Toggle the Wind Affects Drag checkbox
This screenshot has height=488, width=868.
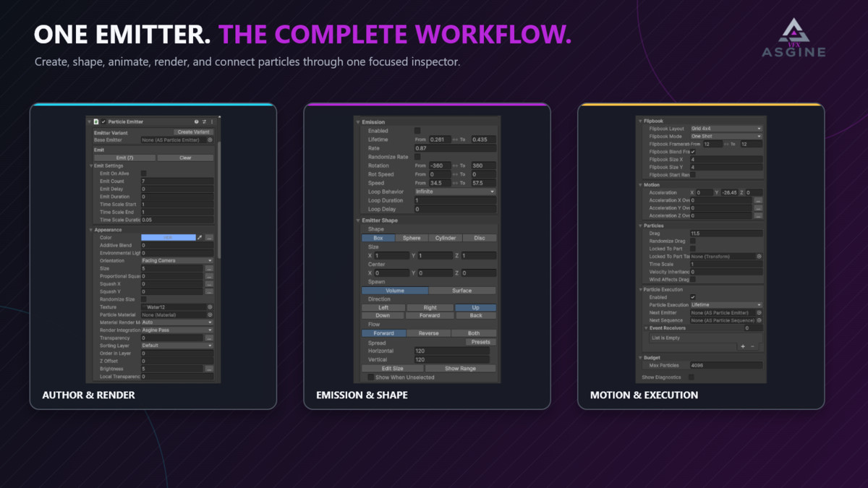[x=693, y=279]
